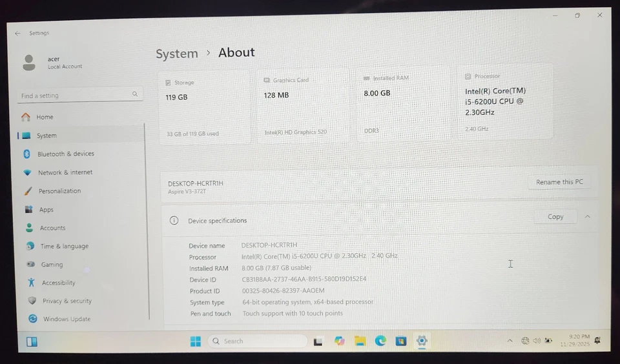Go back with the Settings back arrow

point(17,34)
